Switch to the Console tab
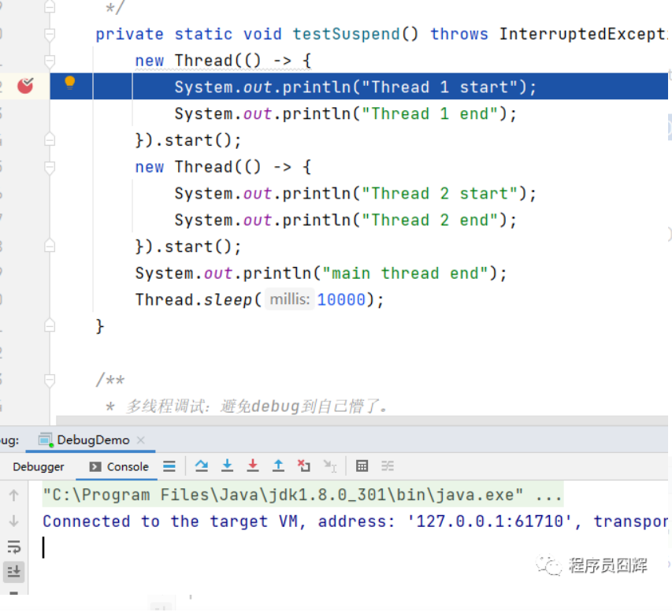Screen dimensions: 672x616 click(x=119, y=466)
